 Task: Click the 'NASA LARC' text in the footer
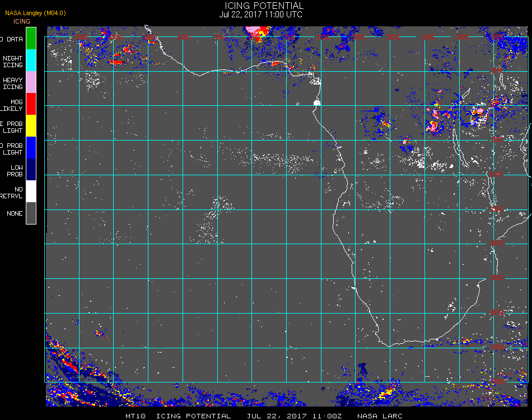click(380, 416)
